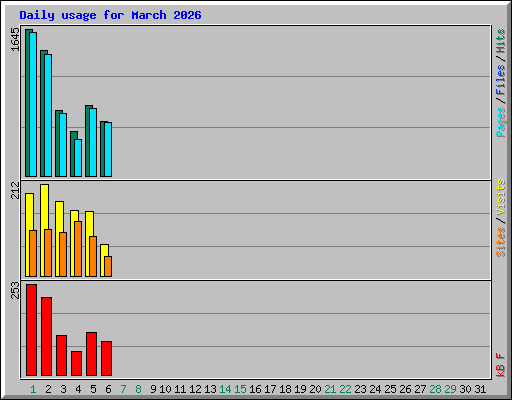Click the orange sites bar for day 3
This screenshot has height=400, width=512.
(63, 254)
